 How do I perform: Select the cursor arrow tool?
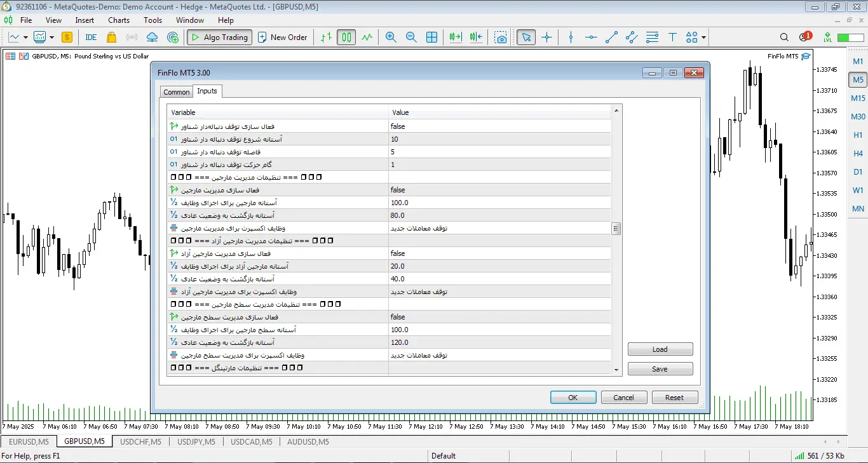click(526, 37)
